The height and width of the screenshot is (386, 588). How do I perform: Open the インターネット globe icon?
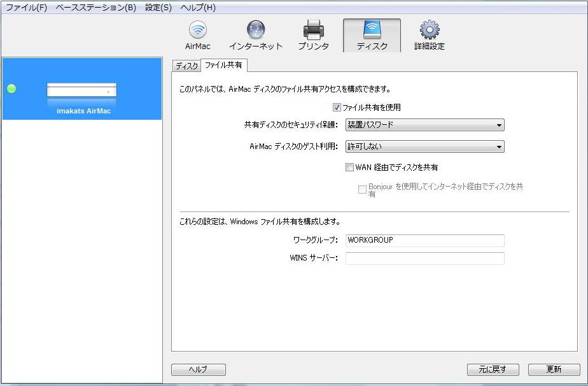(255, 35)
